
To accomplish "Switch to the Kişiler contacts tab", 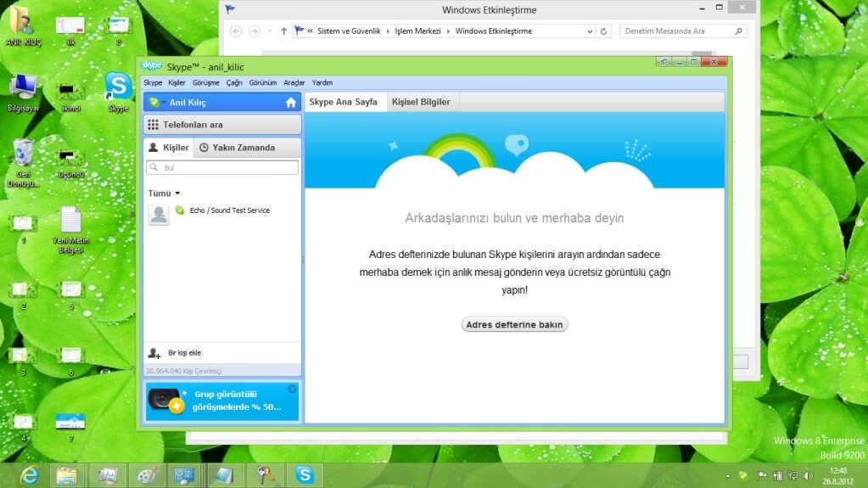I will 168,148.
